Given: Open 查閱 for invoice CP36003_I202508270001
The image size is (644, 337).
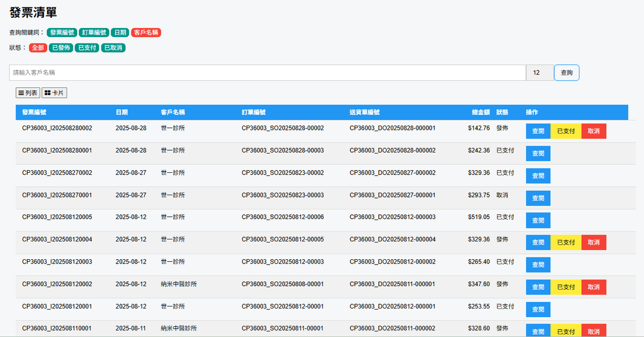Looking at the screenshot, I should (538, 198).
